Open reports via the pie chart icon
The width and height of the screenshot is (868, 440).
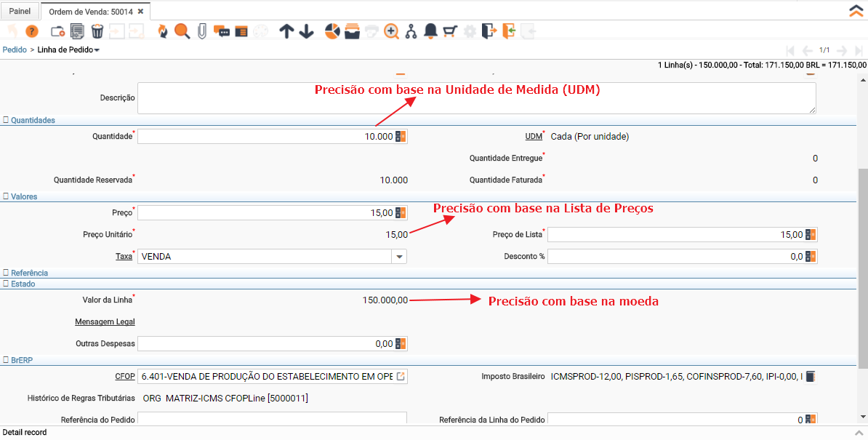(x=331, y=31)
